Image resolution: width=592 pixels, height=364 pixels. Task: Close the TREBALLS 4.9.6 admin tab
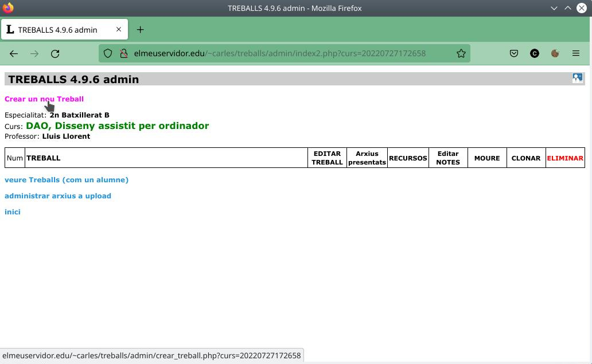(119, 29)
